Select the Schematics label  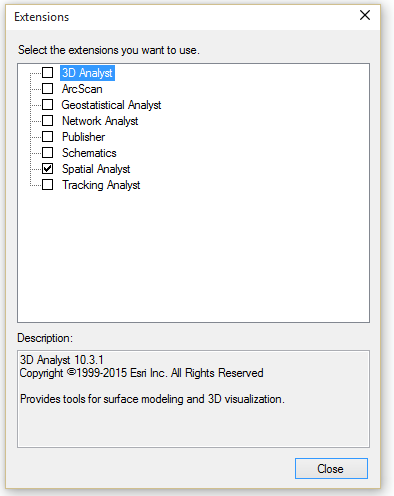point(89,153)
